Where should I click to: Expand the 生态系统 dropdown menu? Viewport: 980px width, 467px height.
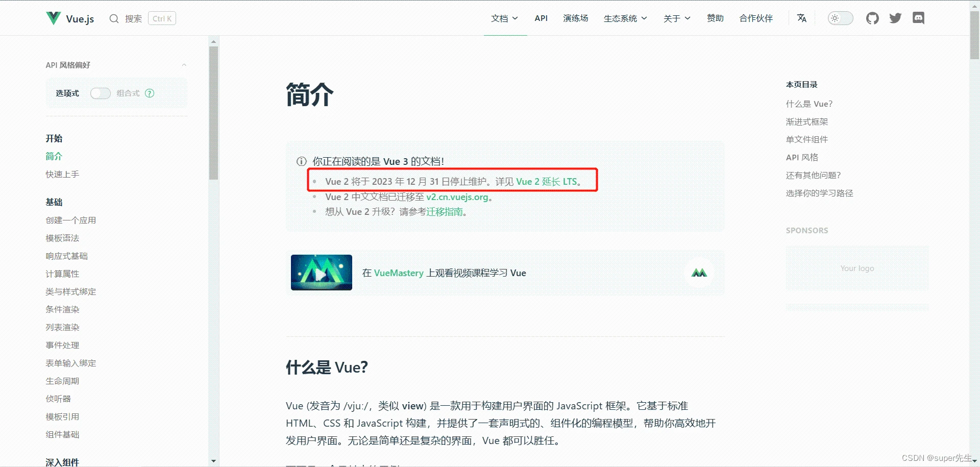click(625, 18)
